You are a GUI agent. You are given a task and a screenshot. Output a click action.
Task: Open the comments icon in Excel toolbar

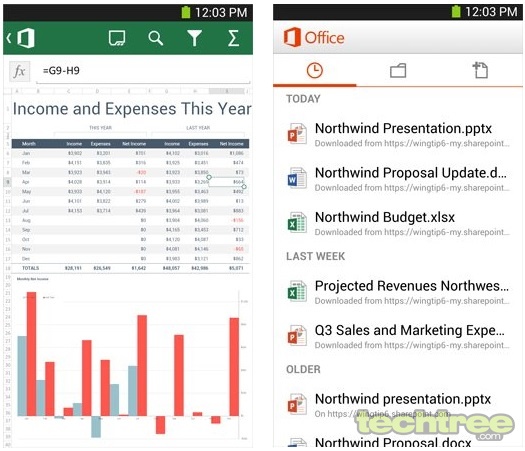pyautogui.click(x=117, y=38)
